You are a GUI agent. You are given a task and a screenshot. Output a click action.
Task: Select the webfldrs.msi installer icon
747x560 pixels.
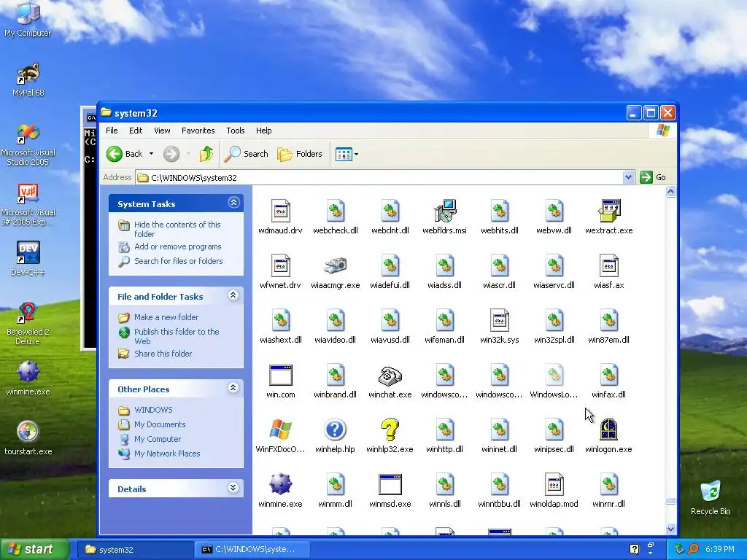[x=444, y=211]
